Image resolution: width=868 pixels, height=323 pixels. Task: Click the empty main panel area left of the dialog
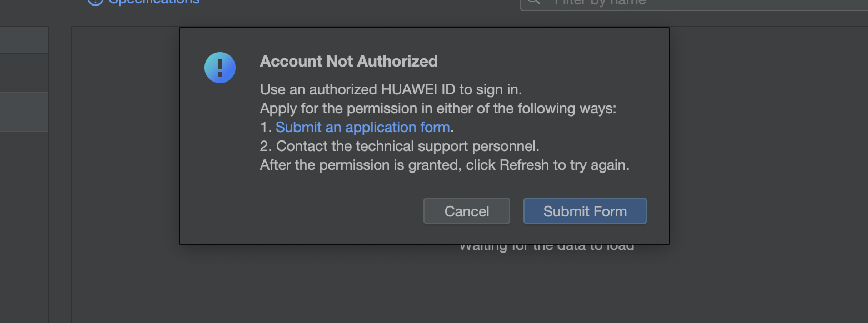[125, 166]
